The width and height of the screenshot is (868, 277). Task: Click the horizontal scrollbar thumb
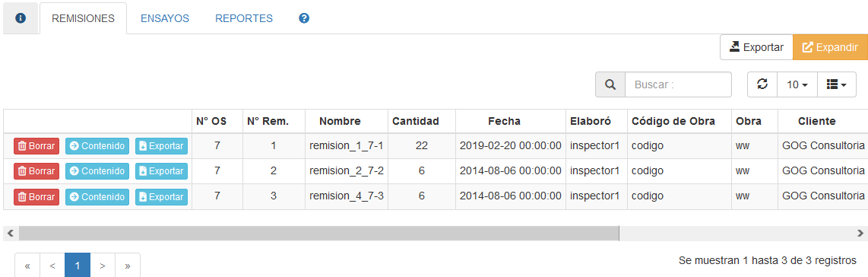pyautogui.click(x=319, y=233)
